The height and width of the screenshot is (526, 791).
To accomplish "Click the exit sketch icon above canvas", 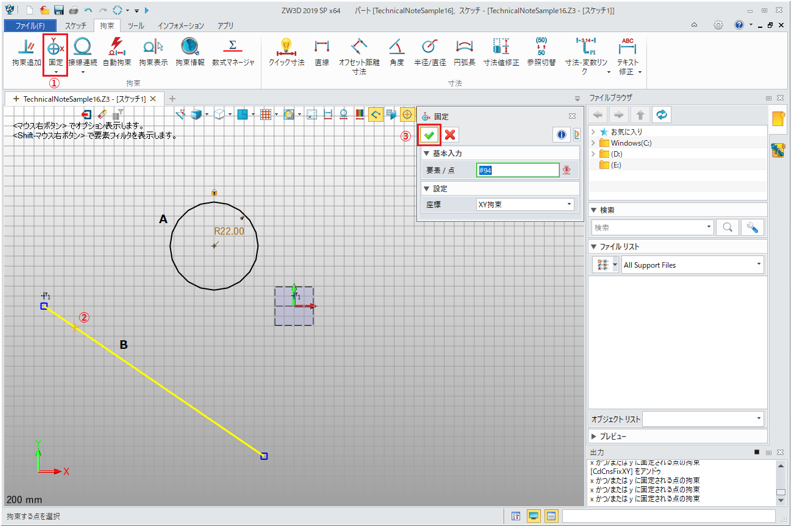I will click(x=87, y=115).
